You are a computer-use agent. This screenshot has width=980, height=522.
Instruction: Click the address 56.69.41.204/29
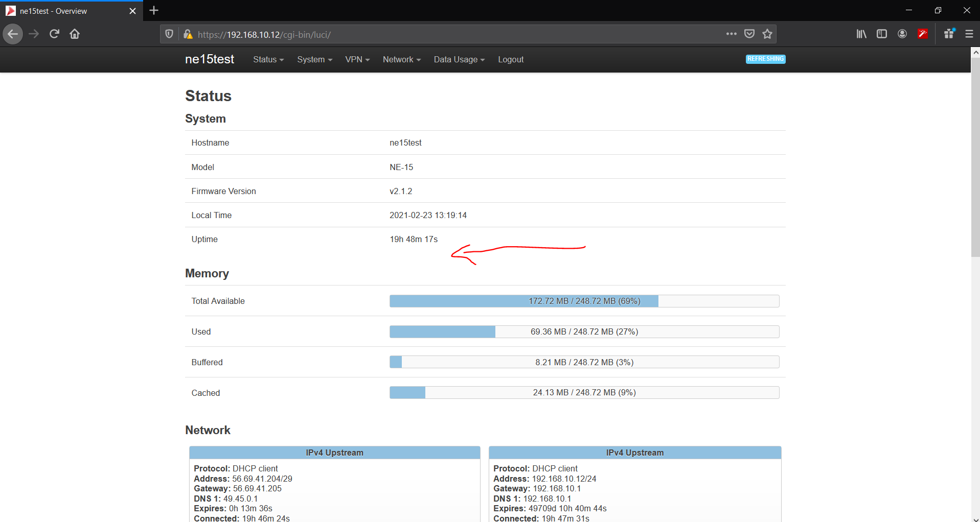(262, 479)
